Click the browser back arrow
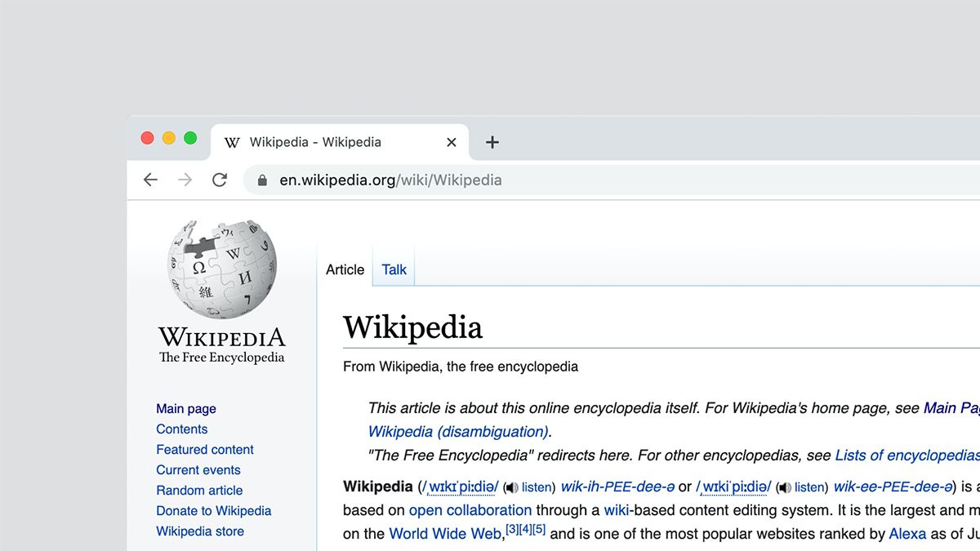Image resolution: width=980 pixels, height=551 pixels. pyautogui.click(x=150, y=180)
